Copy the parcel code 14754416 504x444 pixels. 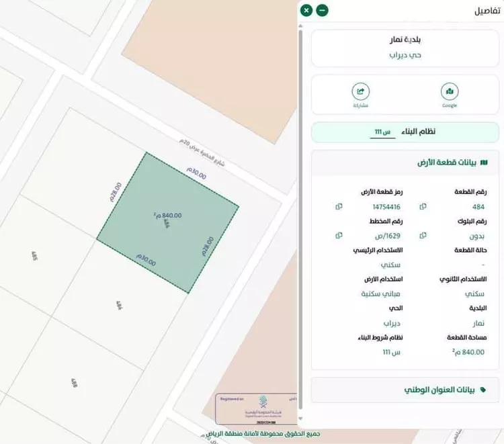click(339, 207)
